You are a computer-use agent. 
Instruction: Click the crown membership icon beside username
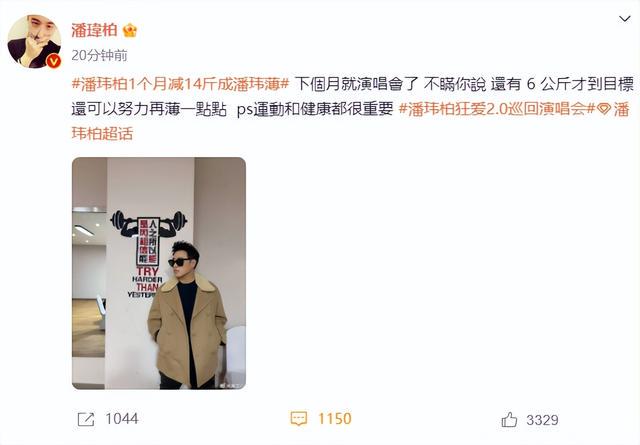pyautogui.click(x=130, y=31)
